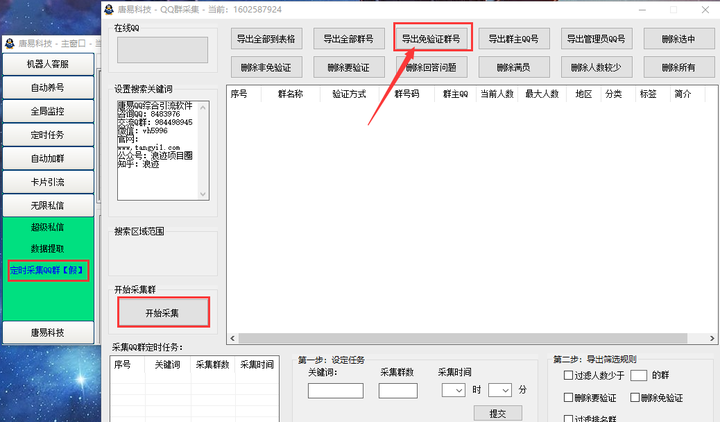Click keyword box scroll up arrow
This screenshot has height=422, width=720.
203,107
